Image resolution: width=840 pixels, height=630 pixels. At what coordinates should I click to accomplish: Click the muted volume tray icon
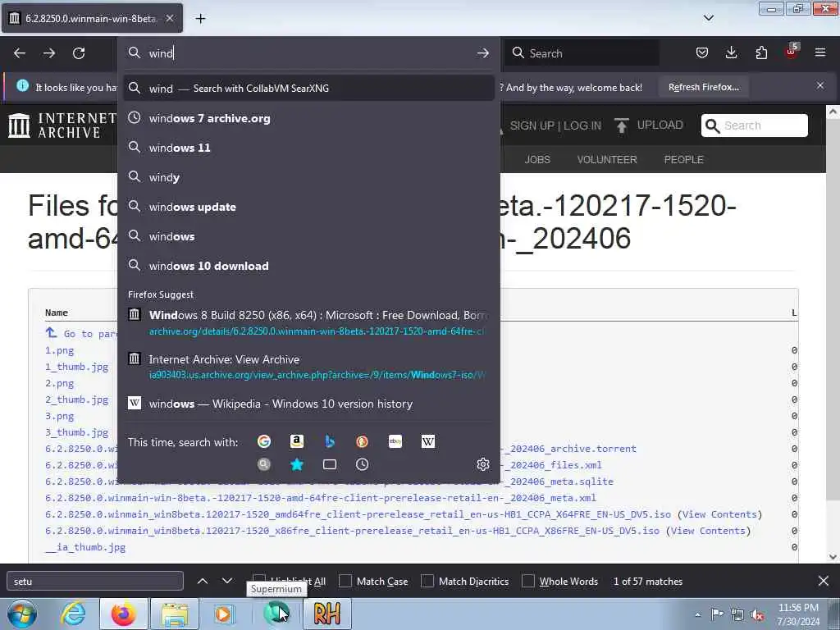click(757, 615)
